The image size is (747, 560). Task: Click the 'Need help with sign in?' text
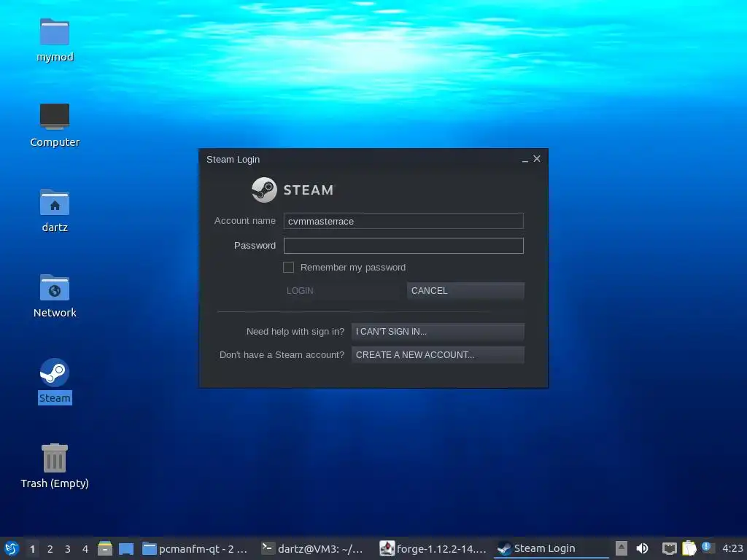coord(295,332)
